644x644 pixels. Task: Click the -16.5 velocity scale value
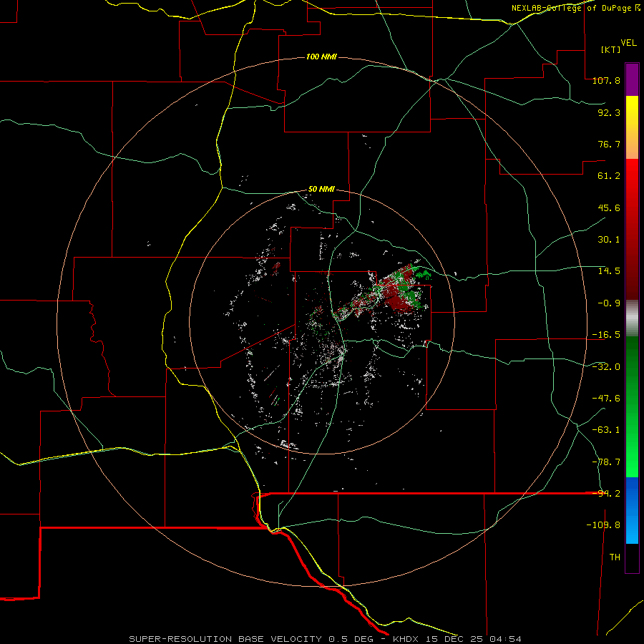pos(606,335)
